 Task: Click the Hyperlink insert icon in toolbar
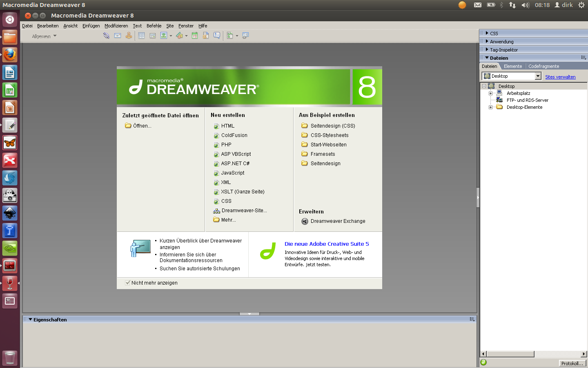click(106, 36)
